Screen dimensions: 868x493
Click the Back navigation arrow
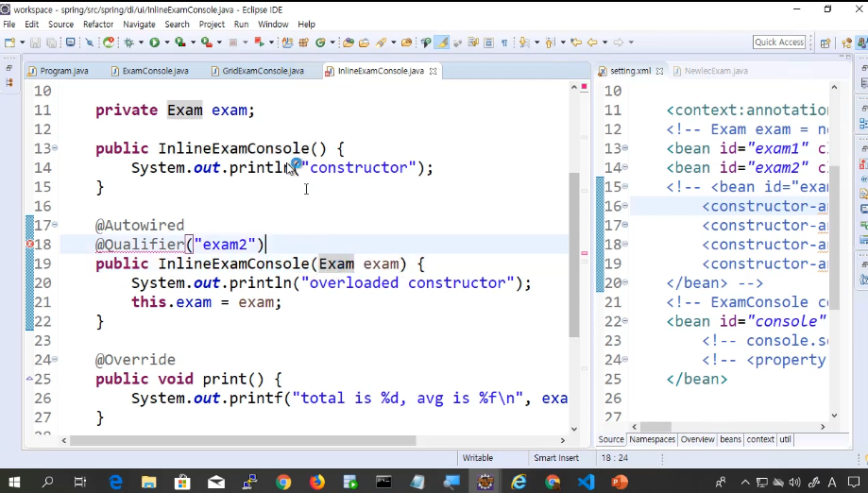592,42
